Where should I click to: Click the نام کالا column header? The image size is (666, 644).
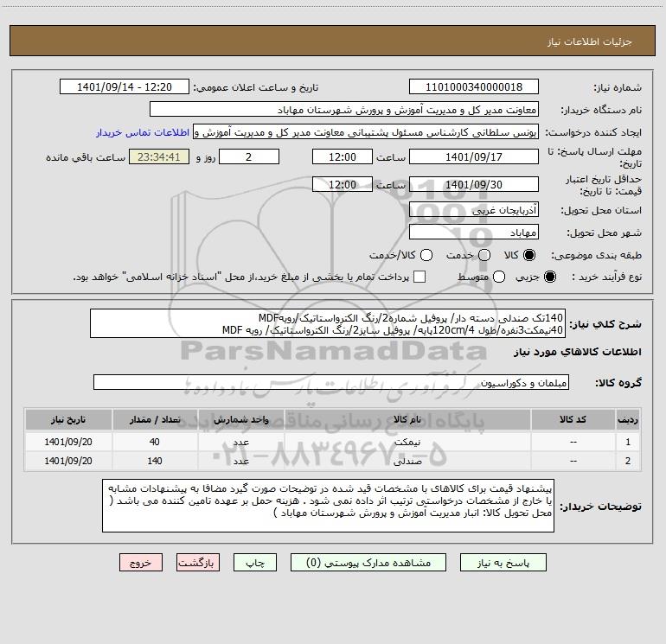(407, 419)
